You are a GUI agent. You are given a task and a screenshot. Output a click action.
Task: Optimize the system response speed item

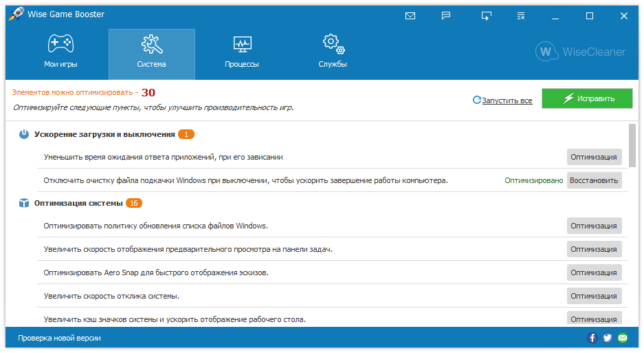pyautogui.click(x=594, y=296)
